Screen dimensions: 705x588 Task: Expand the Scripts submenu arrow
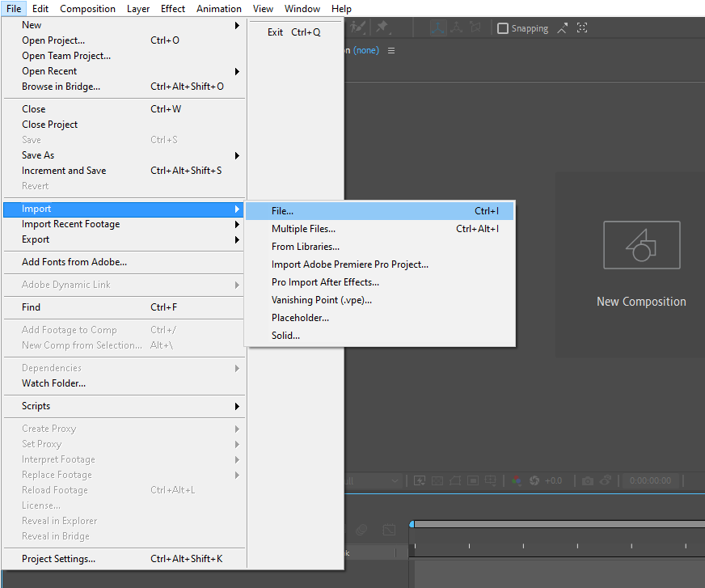click(x=237, y=406)
